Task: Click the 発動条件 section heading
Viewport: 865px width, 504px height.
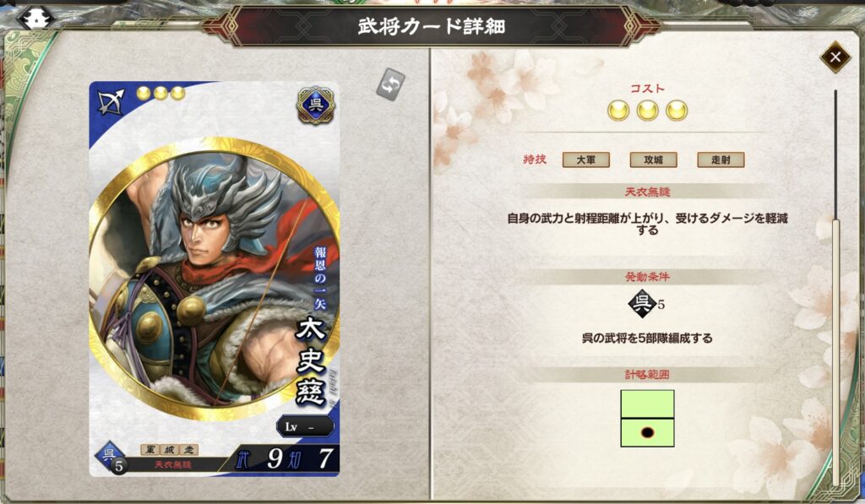Action: (x=647, y=276)
